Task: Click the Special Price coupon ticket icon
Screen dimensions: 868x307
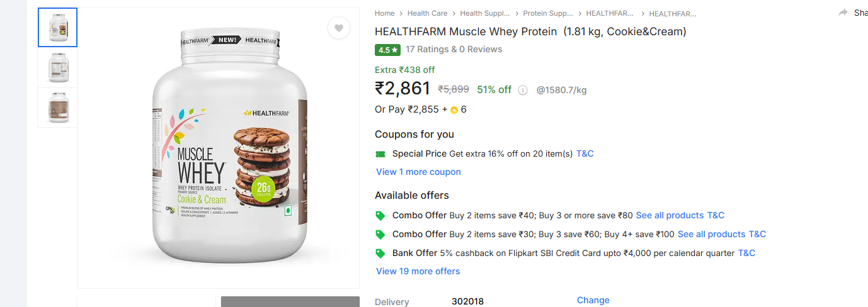Action: tap(380, 154)
